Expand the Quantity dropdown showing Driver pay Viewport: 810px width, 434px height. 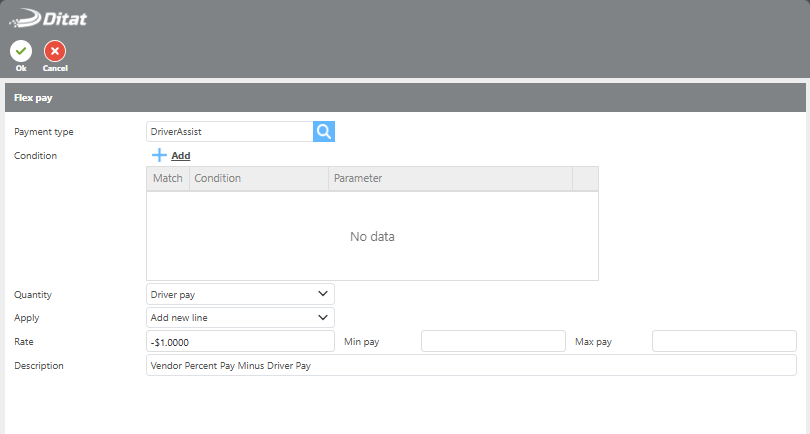240,294
